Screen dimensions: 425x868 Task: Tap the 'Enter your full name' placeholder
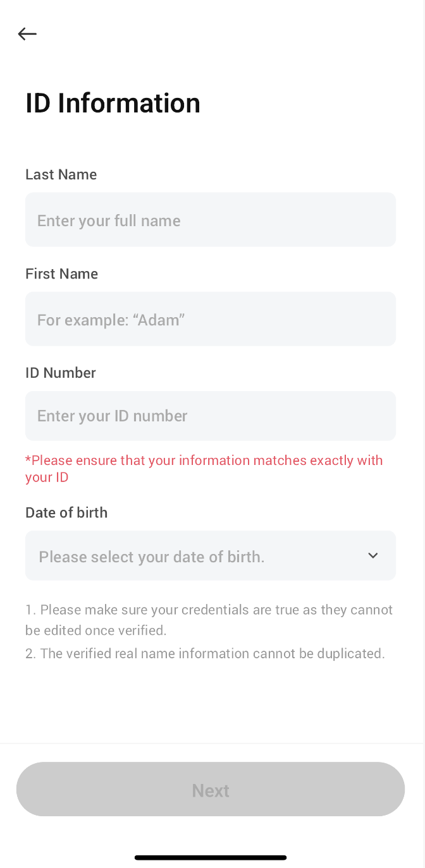tap(109, 220)
